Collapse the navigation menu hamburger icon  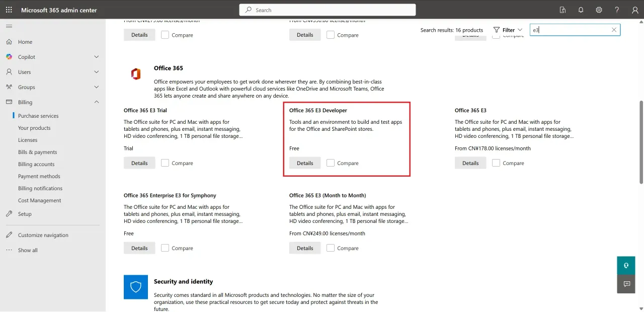coord(9,26)
